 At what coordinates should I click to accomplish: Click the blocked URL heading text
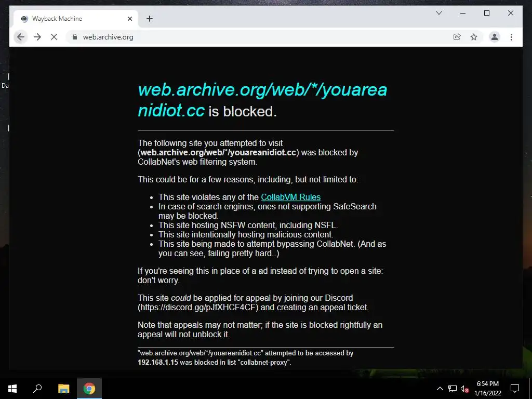tap(262, 100)
